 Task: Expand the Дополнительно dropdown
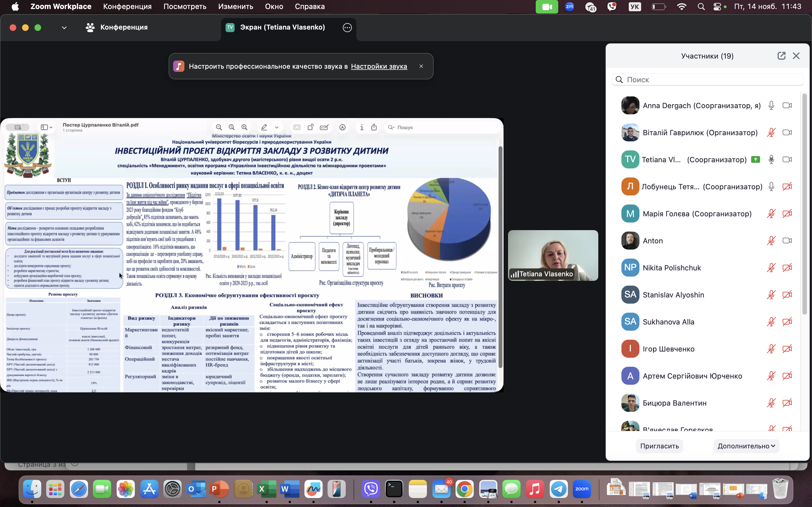point(746,446)
